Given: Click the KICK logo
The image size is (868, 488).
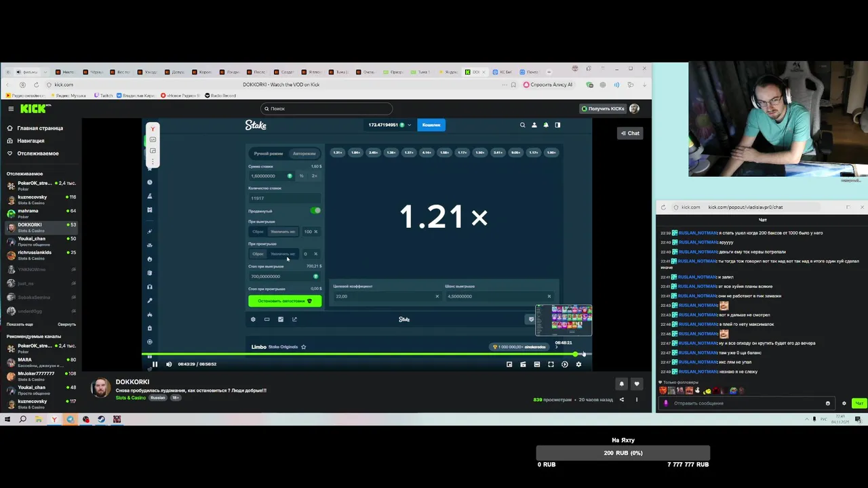Looking at the screenshot, I should (x=35, y=108).
